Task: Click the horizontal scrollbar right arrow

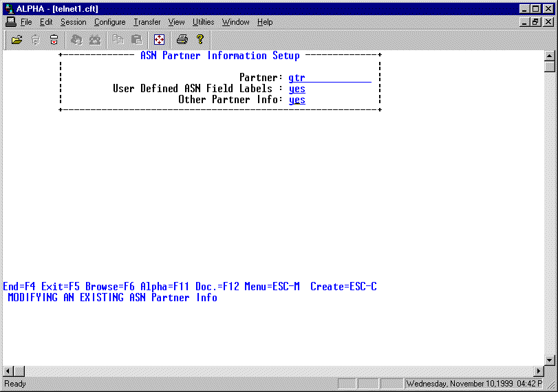Action: pyautogui.click(x=537, y=371)
